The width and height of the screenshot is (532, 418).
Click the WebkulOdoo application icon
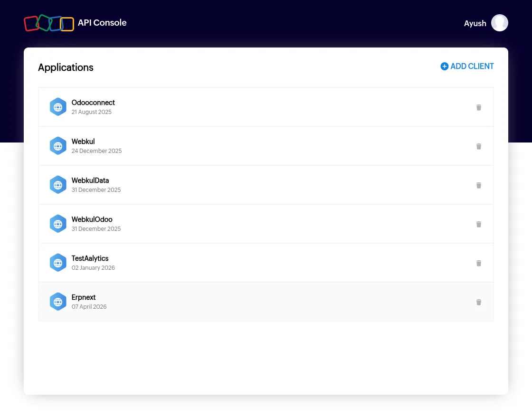tap(58, 223)
